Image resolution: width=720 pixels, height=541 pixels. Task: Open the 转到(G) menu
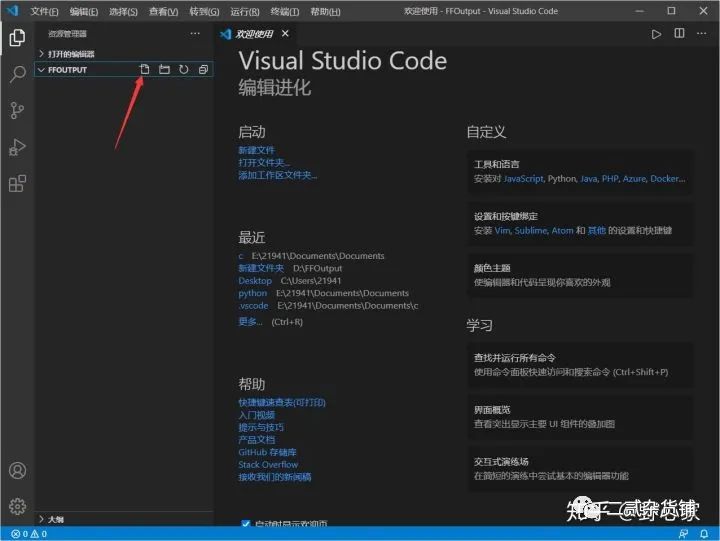(204, 11)
